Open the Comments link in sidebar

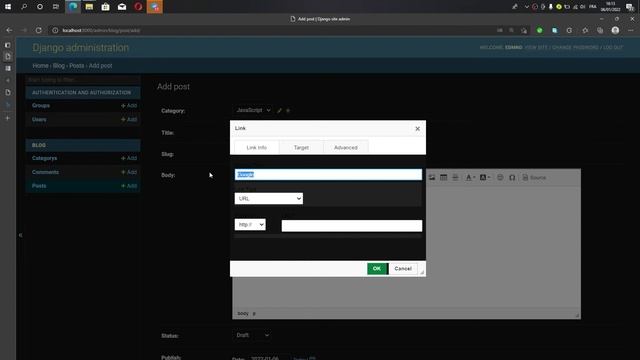pyautogui.click(x=45, y=172)
